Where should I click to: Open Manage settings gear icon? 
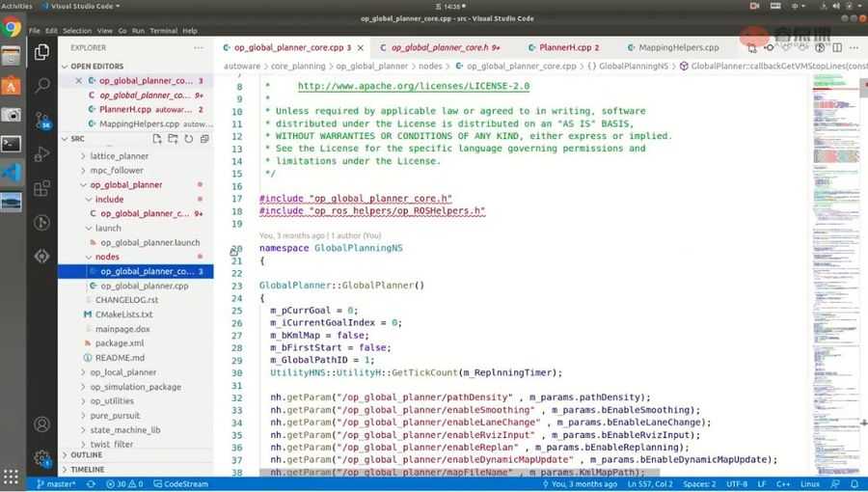[42, 457]
